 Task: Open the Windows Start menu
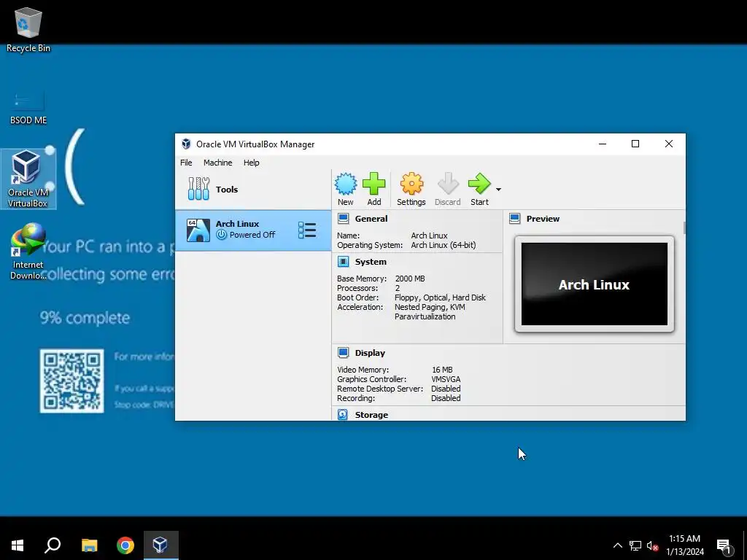click(18, 545)
